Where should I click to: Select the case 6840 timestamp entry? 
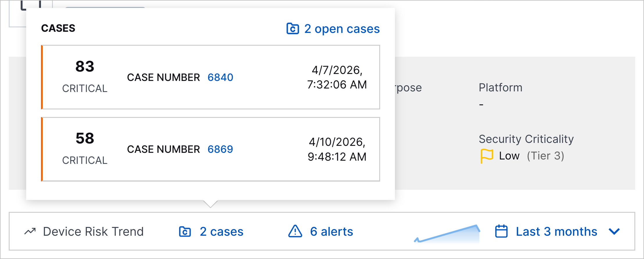[337, 77]
